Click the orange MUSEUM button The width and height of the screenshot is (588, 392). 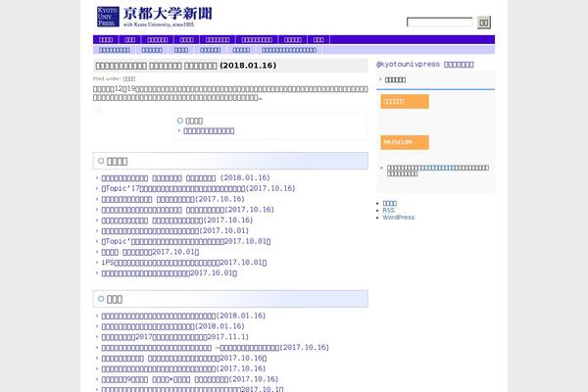pos(405,142)
